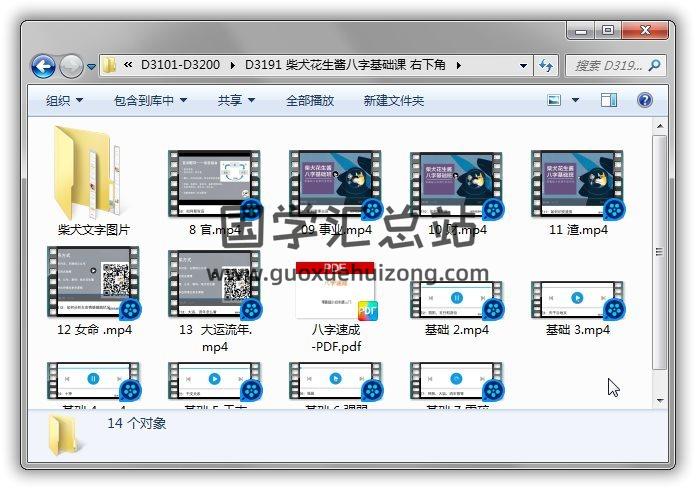This screenshot has height=490, width=696.
Task: Change view with the view icon
Action: click(554, 100)
